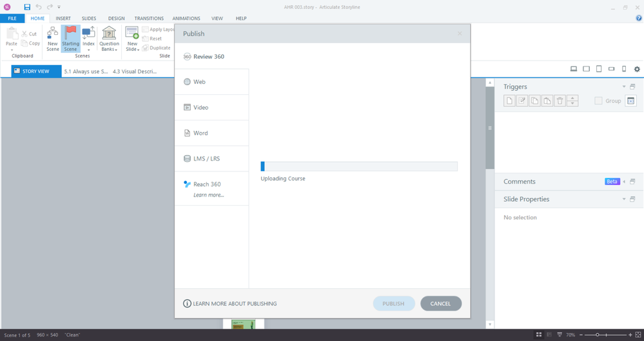Image resolution: width=644 pixels, height=341 pixels.
Task: Open the manage project variables icon
Action: [631, 101]
